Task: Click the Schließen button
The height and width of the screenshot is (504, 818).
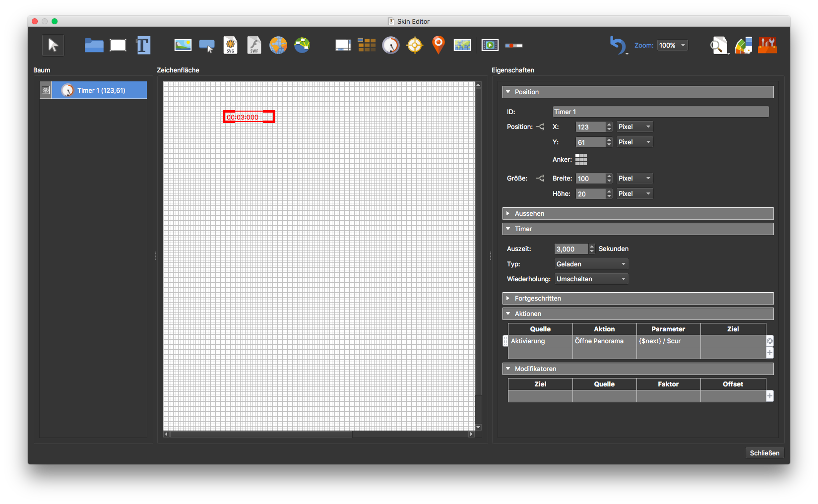Action: (764, 453)
